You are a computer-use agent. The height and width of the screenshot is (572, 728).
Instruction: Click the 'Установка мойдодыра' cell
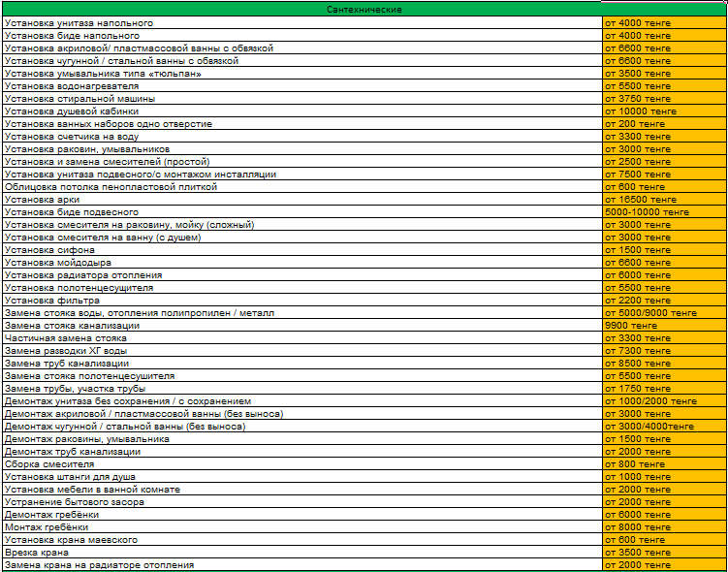click(302, 263)
